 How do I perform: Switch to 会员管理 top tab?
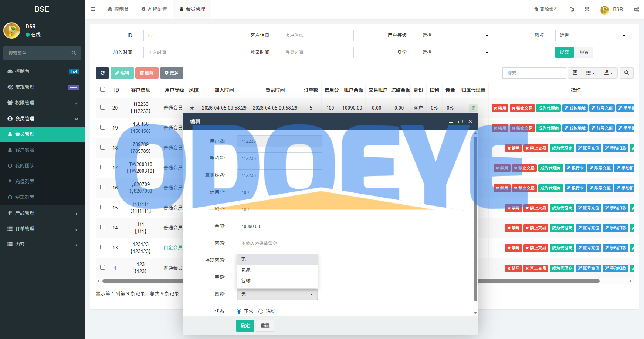[x=192, y=9]
